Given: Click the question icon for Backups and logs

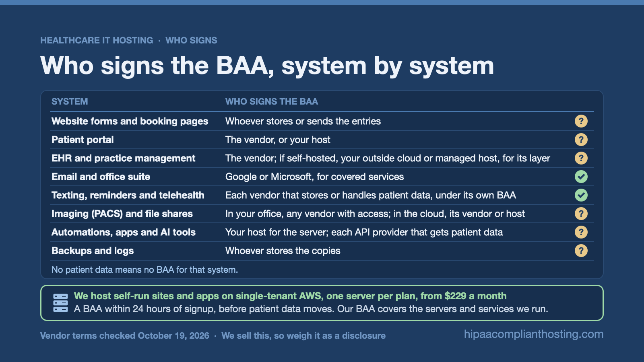Looking at the screenshot, I should [x=581, y=251].
